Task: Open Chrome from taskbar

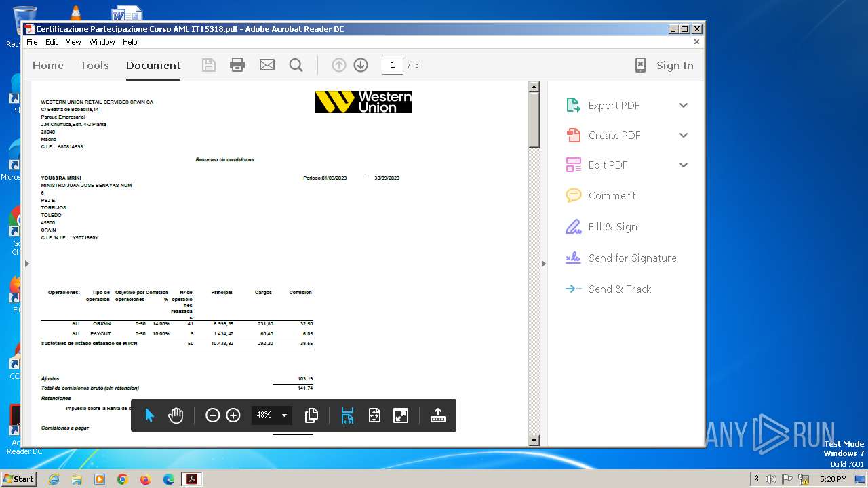Action: tap(122, 479)
